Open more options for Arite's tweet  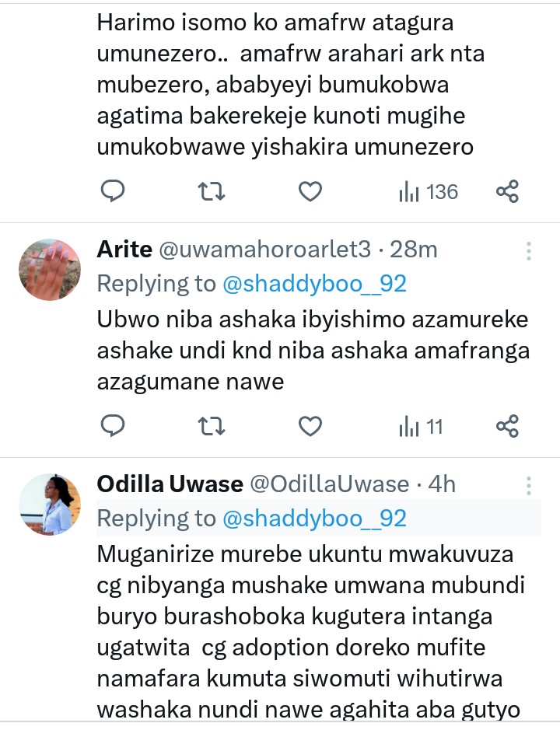coord(529,250)
